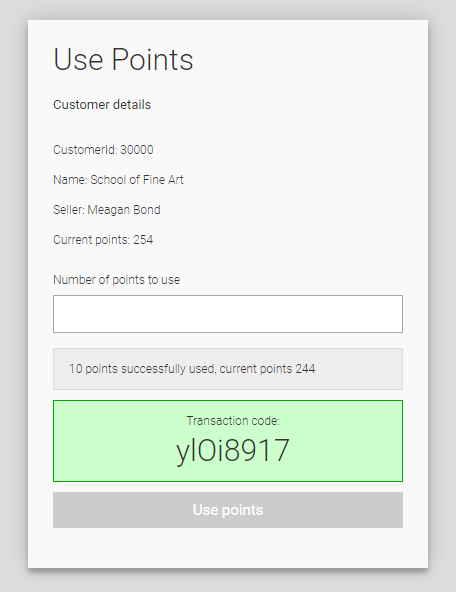Click the current points value 254

[x=143, y=240]
